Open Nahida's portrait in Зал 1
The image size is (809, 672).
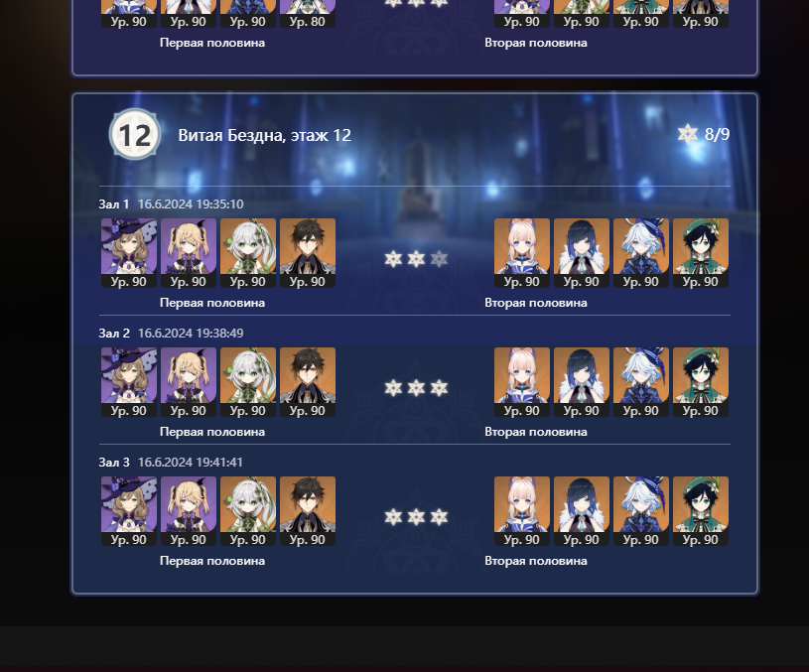tap(248, 253)
